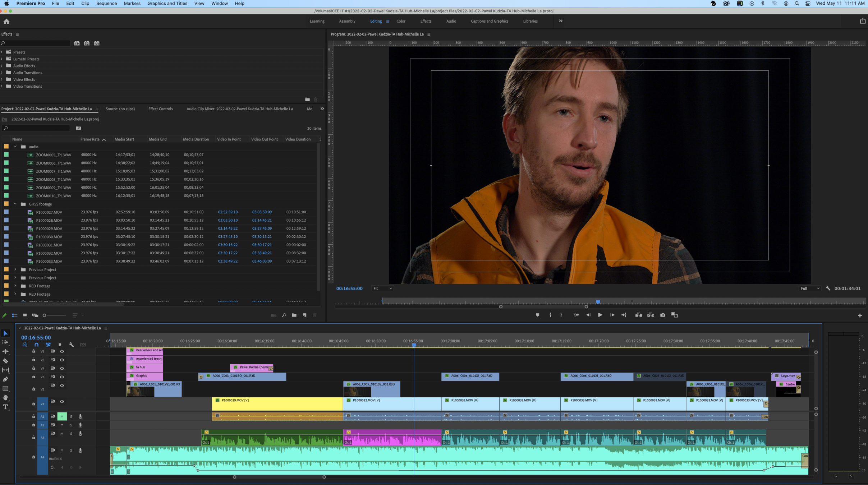The height and width of the screenshot is (485, 868).
Task: Click the Export Frame camera icon
Action: coord(662,315)
